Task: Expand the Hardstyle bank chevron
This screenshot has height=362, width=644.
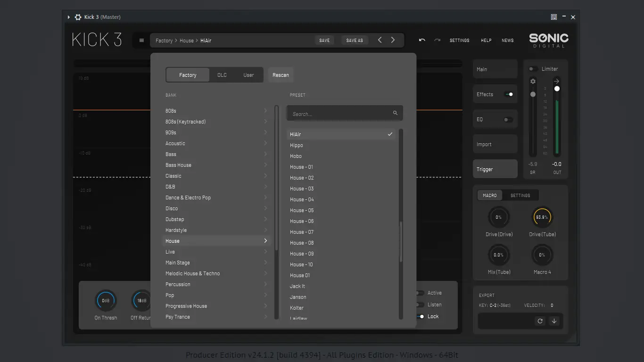Action: point(265,230)
